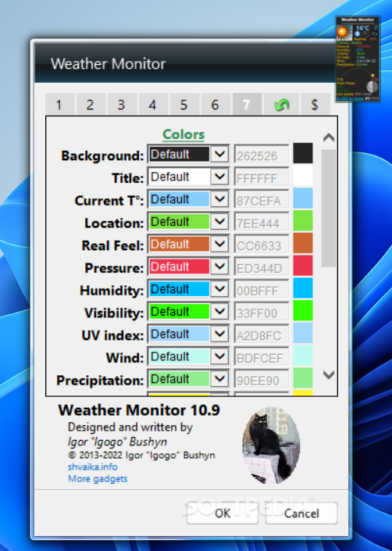
Task: Open the Background color dropdown
Action: click(x=188, y=154)
